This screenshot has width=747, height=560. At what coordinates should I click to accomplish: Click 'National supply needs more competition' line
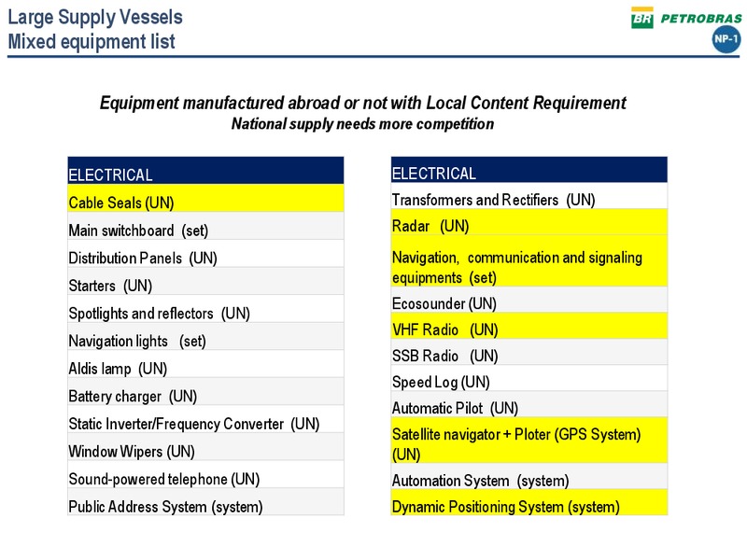click(x=362, y=124)
